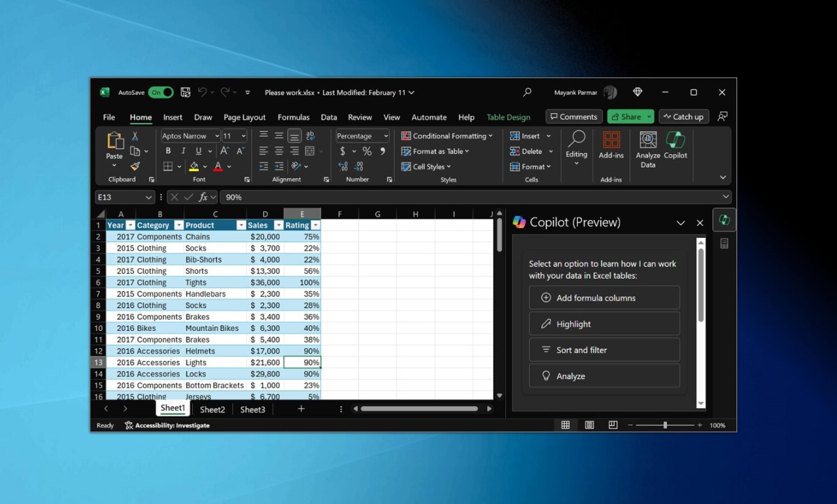
Task: Open the Cell Styles dropdown
Action: (426, 166)
